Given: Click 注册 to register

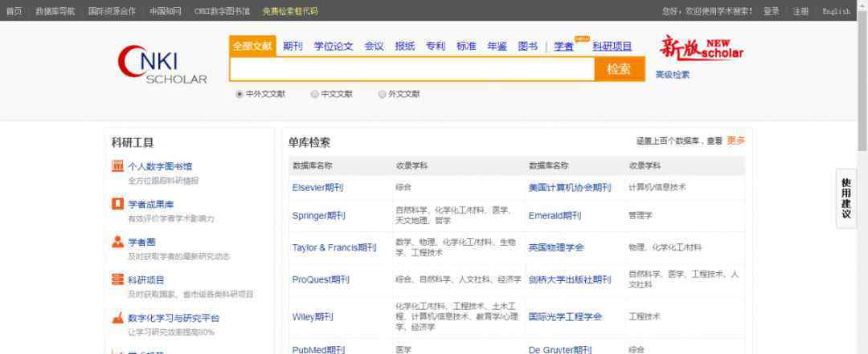Looking at the screenshot, I should [800, 11].
